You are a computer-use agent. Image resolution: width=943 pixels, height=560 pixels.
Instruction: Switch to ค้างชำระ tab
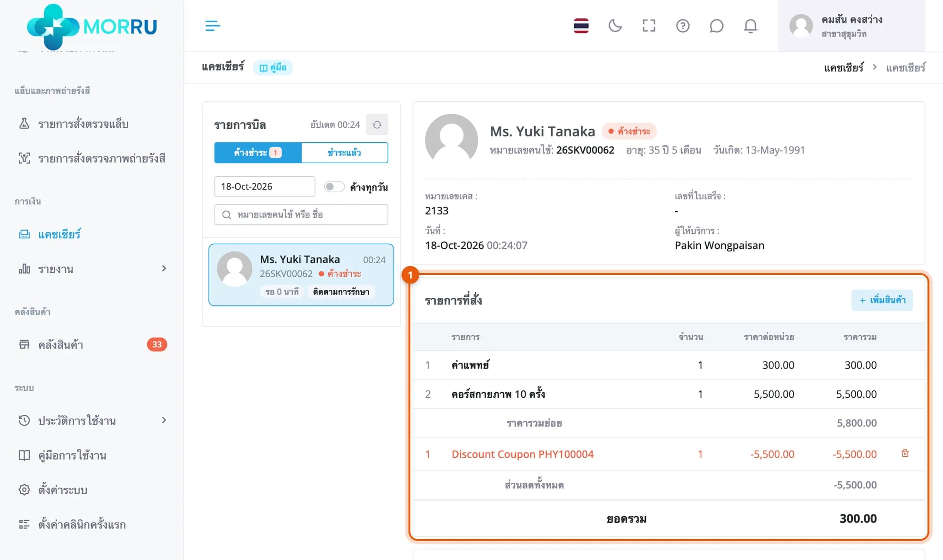257,153
